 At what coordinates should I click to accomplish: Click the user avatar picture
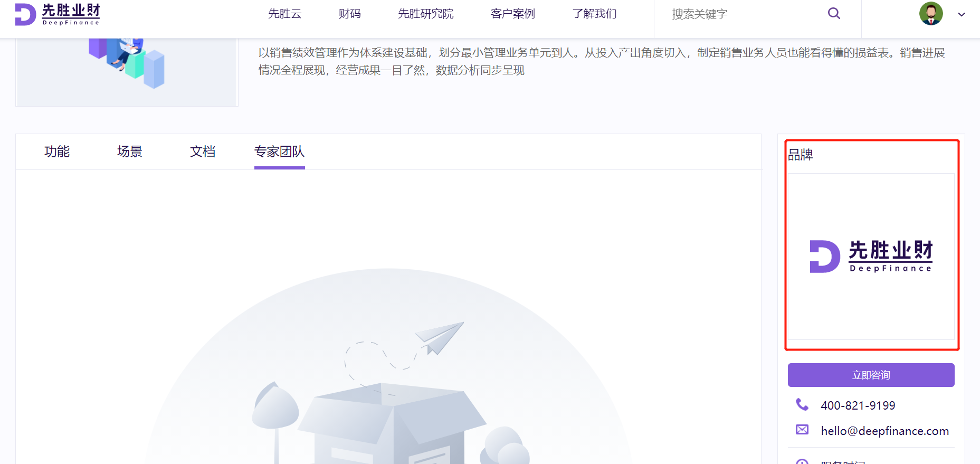point(931,14)
